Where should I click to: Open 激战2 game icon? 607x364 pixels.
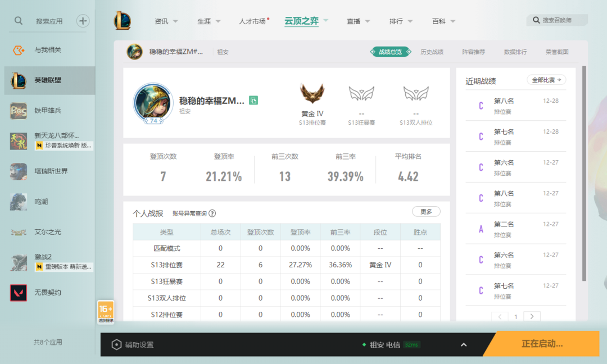click(x=18, y=262)
